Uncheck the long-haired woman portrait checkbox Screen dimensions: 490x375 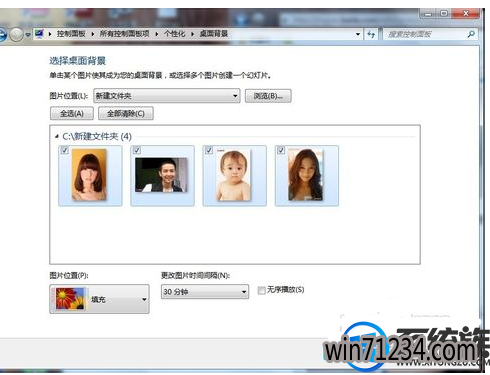[x=65, y=150]
